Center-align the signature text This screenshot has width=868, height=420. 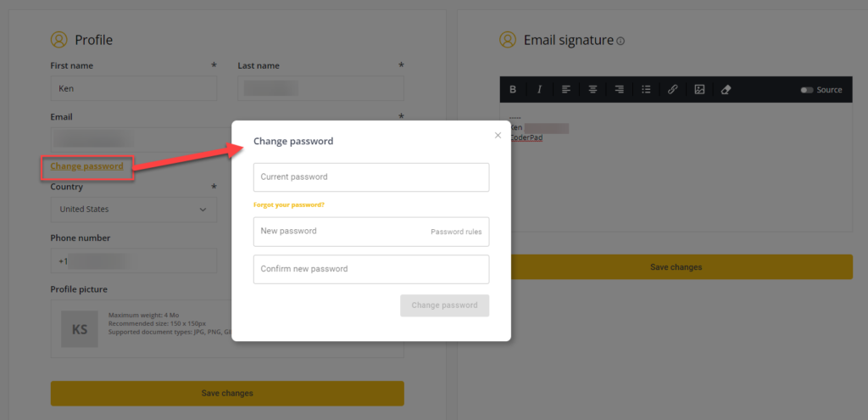pos(593,90)
